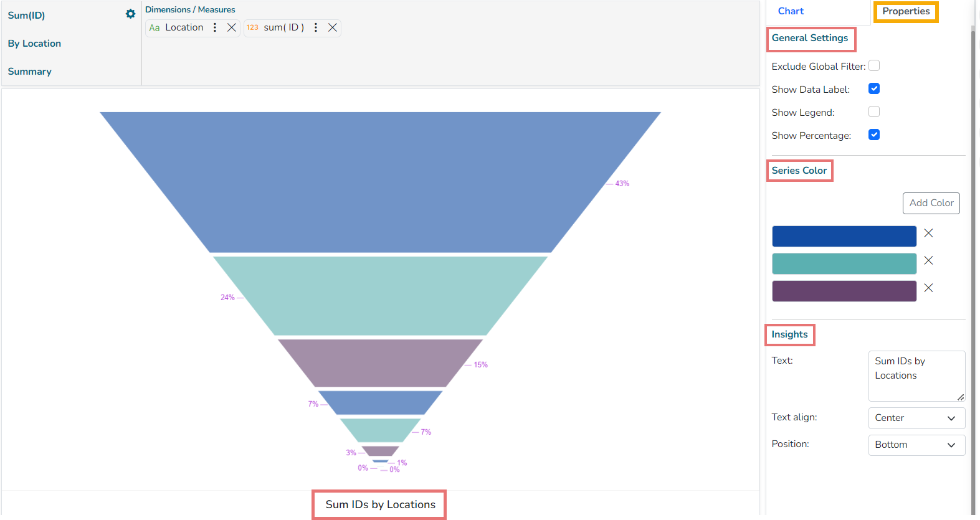Delete the dark blue series color

(x=928, y=233)
